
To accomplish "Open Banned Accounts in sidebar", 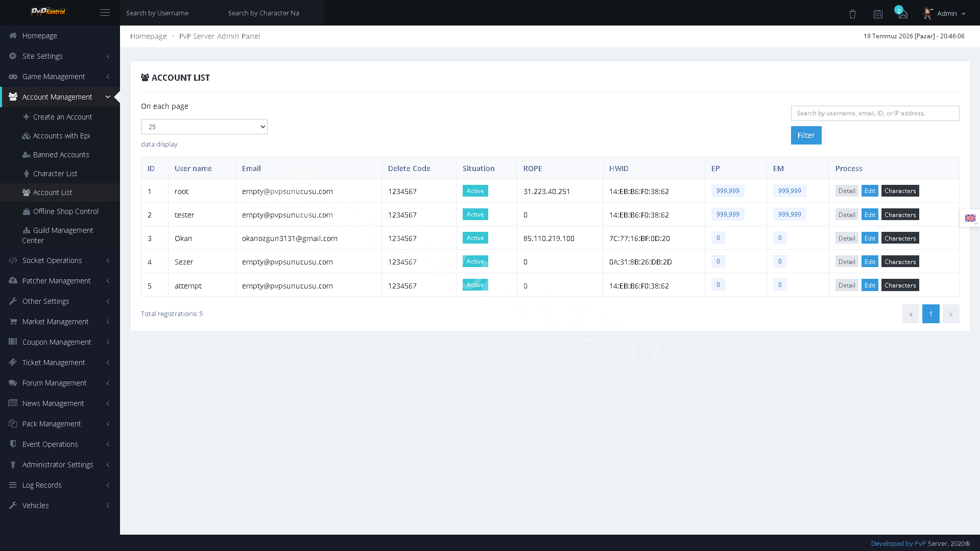I will pyautogui.click(x=60, y=155).
